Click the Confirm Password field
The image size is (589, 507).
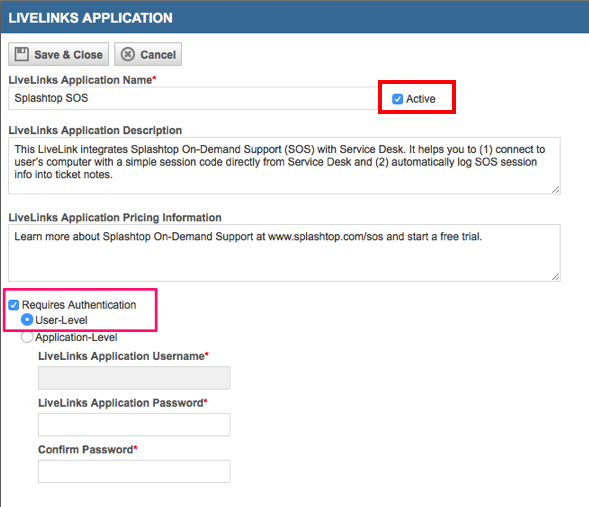(134, 471)
